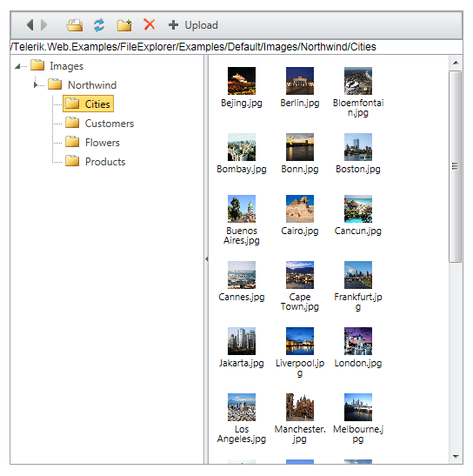Select the Bombay.jpg thumbnail
473x476 pixels.
coord(242,147)
